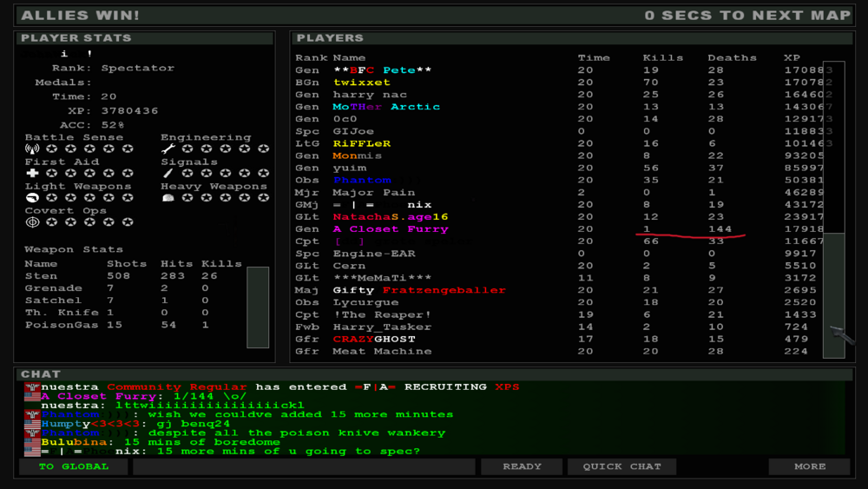
Task: Click the 144 deaths value
Action: click(720, 228)
